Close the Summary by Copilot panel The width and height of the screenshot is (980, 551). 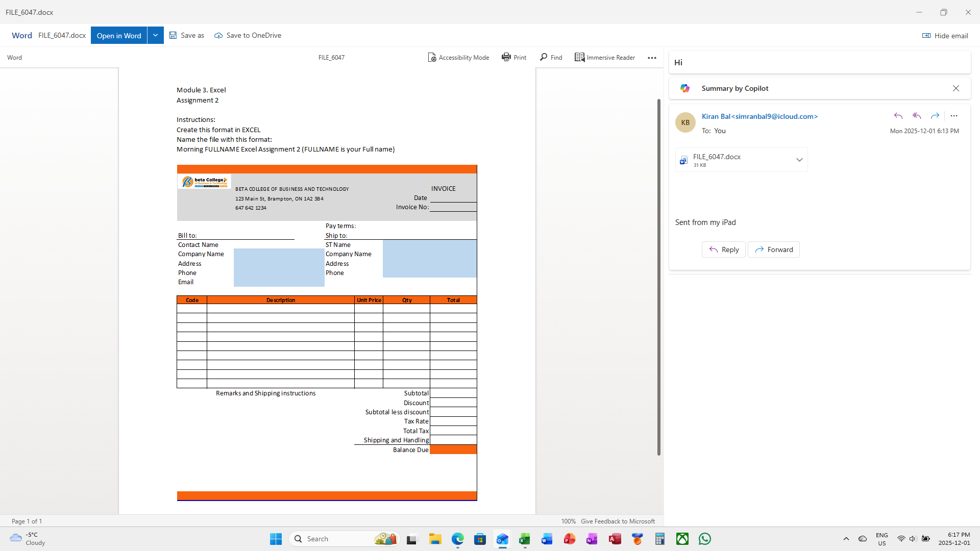955,88
